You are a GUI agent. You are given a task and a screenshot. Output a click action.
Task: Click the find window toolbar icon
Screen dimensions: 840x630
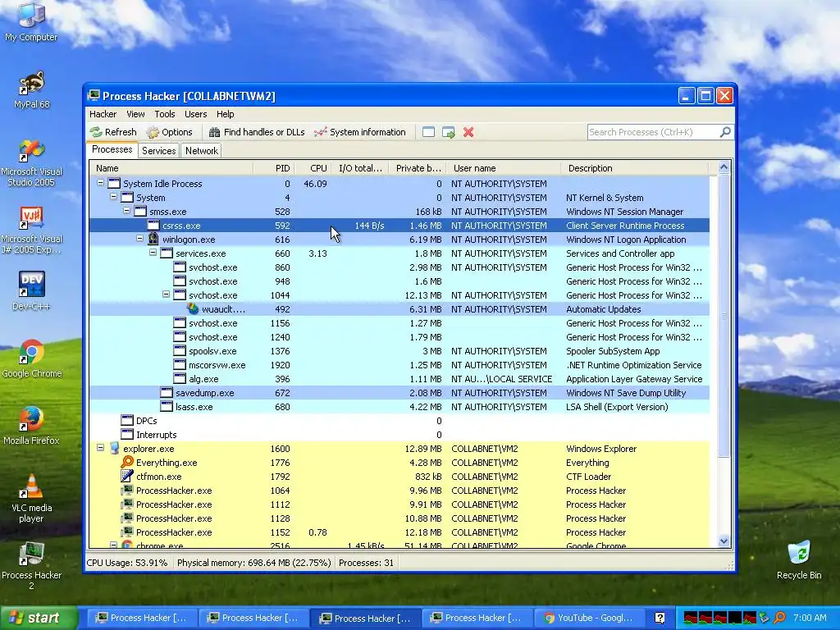pyautogui.click(x=428, y=132)
